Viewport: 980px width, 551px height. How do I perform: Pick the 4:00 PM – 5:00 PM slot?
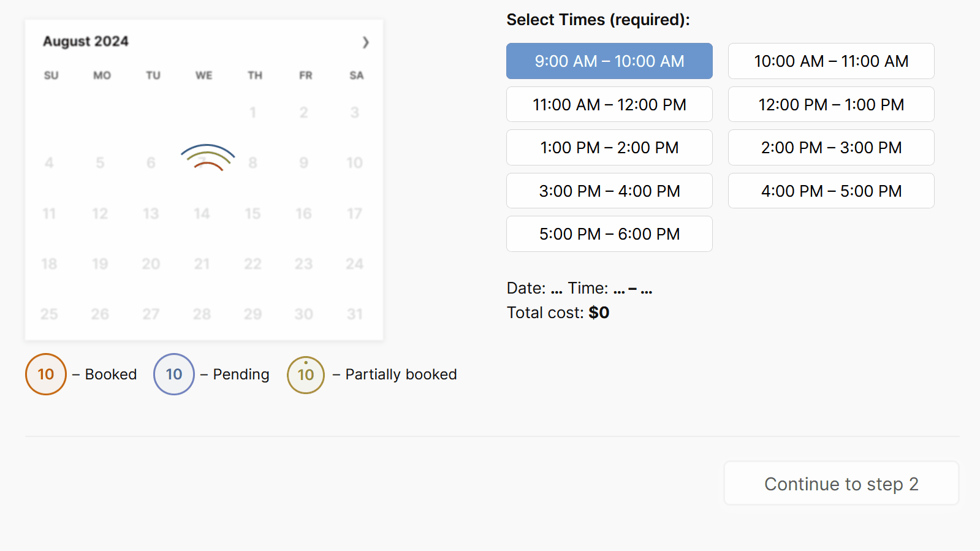click(x=831, y=191)
